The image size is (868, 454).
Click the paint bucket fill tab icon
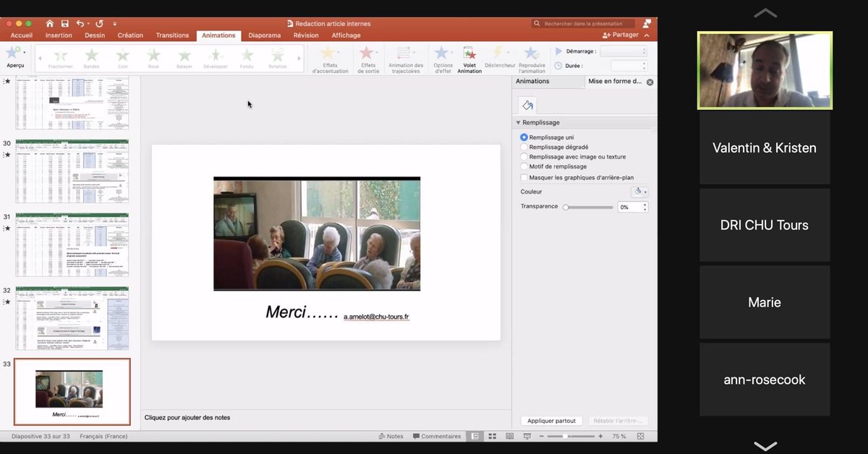pos(527,106)
